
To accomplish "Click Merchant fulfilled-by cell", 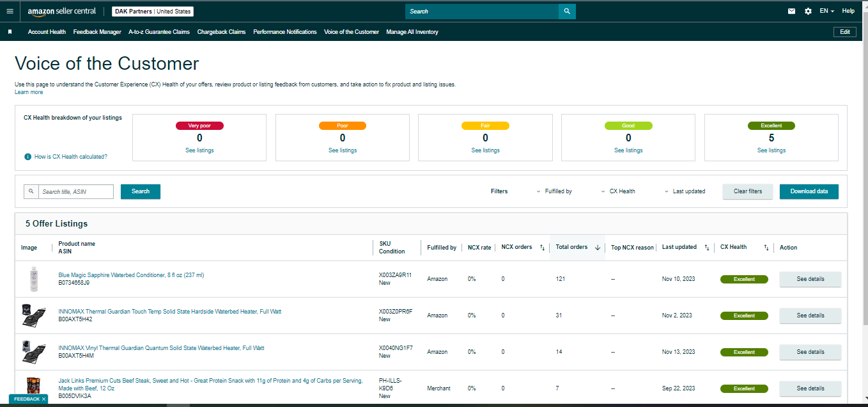I will tap(439, 388).
